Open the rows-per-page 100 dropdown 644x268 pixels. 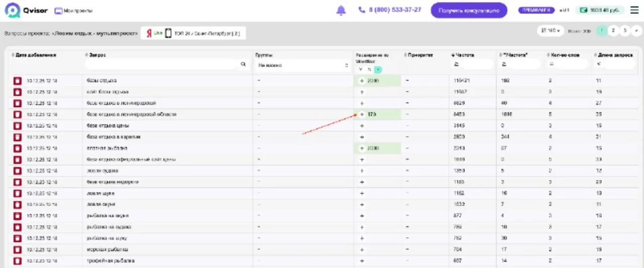[550, 31]
